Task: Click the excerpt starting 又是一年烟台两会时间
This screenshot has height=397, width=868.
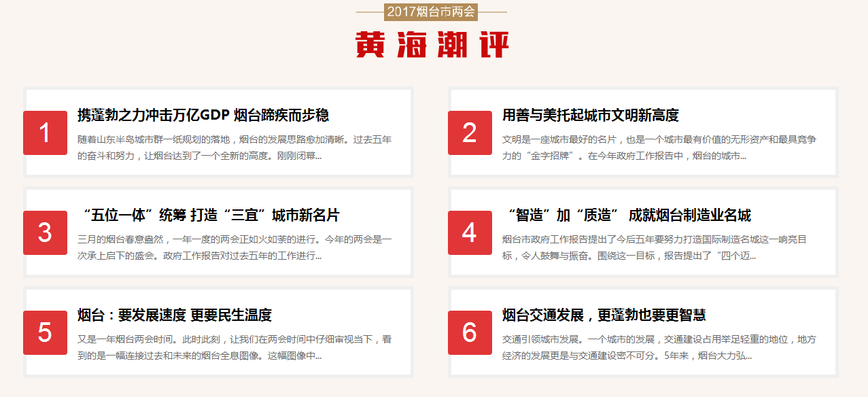Action: pos(235,347)
